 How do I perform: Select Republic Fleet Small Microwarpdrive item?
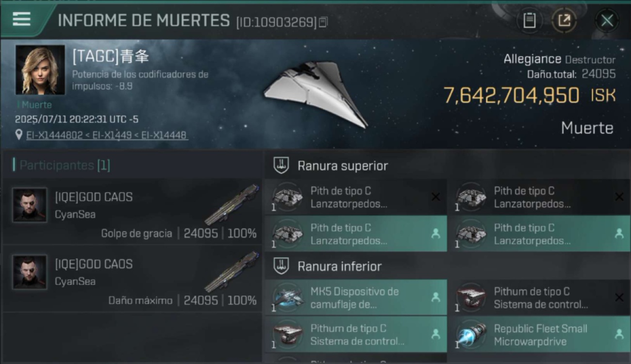tap(539, 334)
